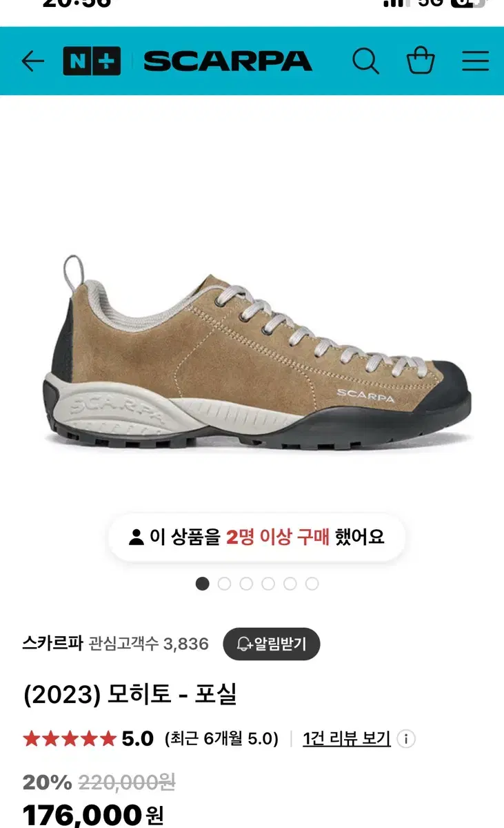Tap the SCARPA brand logo

coord(228,61)
